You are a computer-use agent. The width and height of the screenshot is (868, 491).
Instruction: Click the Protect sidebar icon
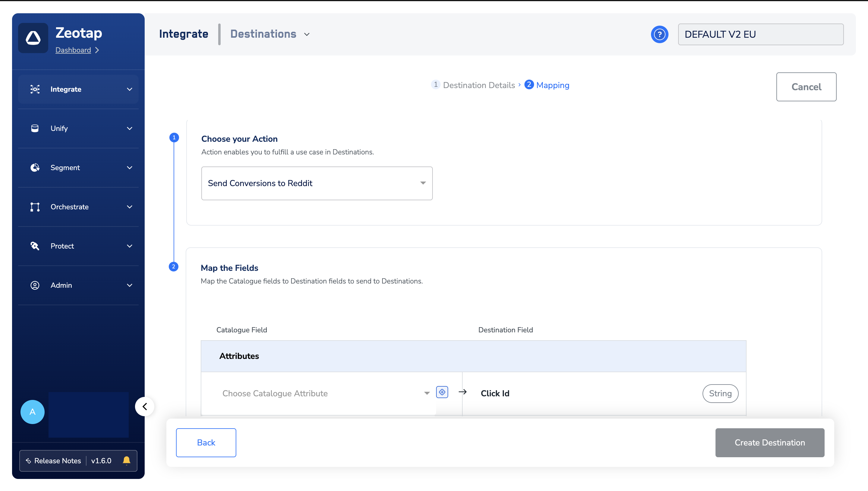coord(35,246)
